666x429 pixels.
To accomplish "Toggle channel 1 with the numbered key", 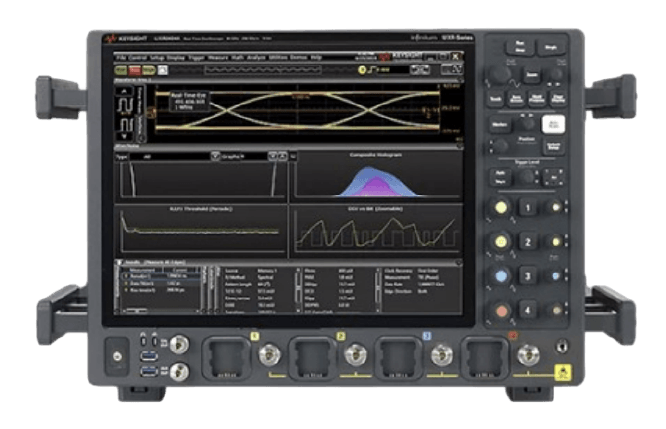I will pyautogui.click(x=528, y=207).
